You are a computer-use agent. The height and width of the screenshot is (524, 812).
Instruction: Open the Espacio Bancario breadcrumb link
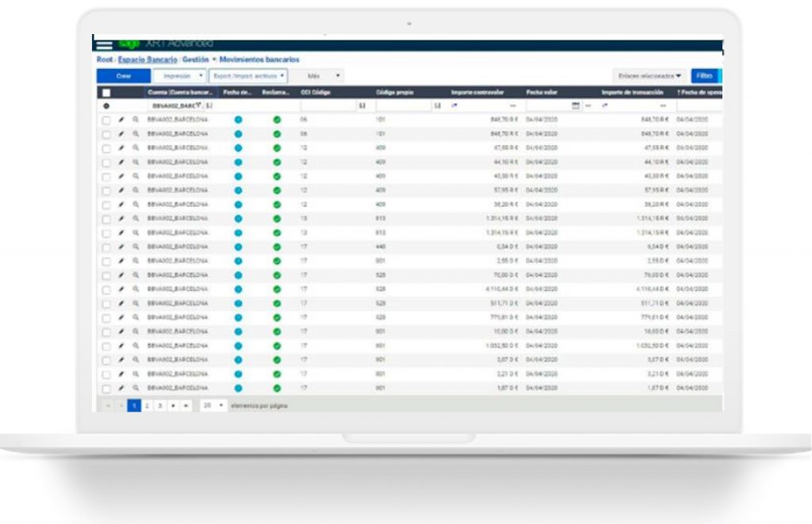(x=147, y=59)
